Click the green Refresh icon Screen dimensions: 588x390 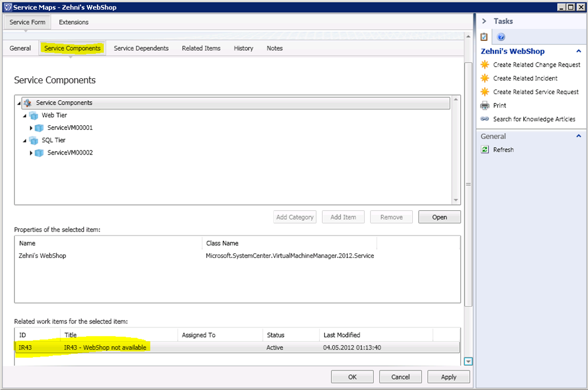[485, 150]
